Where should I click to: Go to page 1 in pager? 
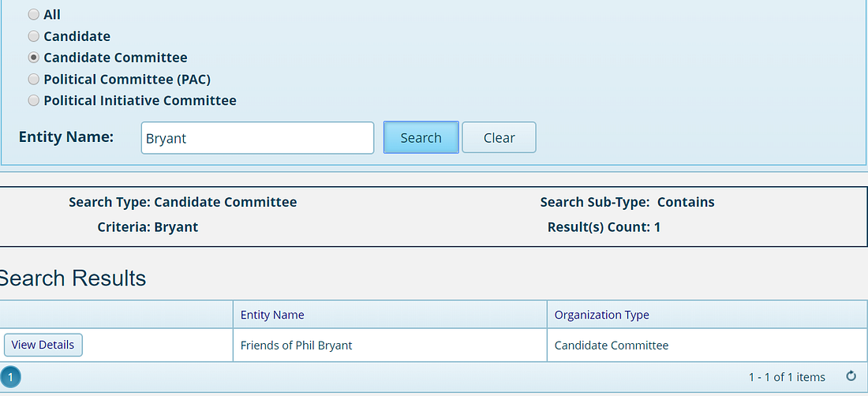(x=10, y=378)
